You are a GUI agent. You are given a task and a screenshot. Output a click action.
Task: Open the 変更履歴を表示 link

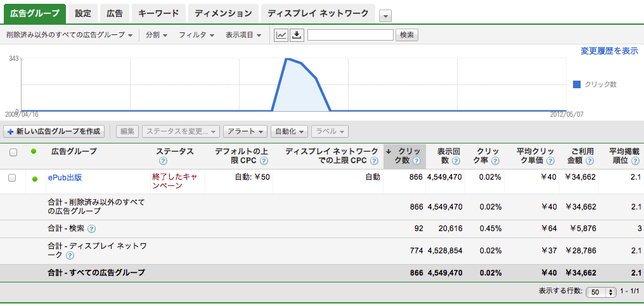click(609, 51)
